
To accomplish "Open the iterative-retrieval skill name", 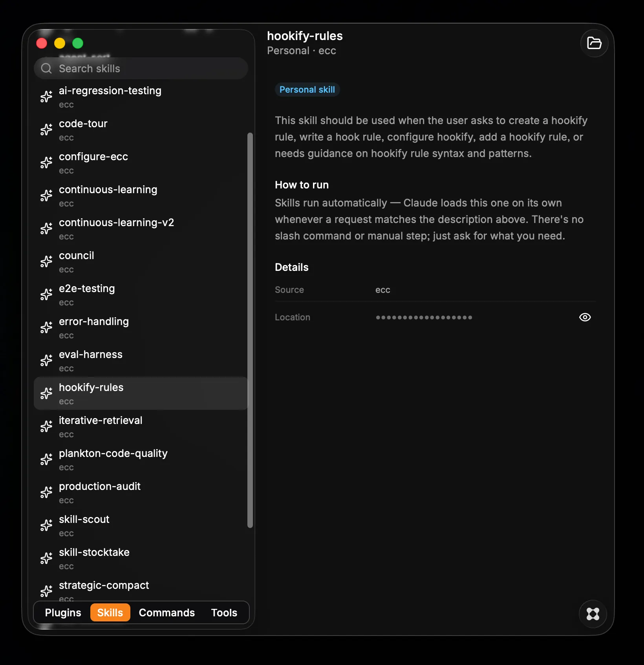I will coord(101,420).
